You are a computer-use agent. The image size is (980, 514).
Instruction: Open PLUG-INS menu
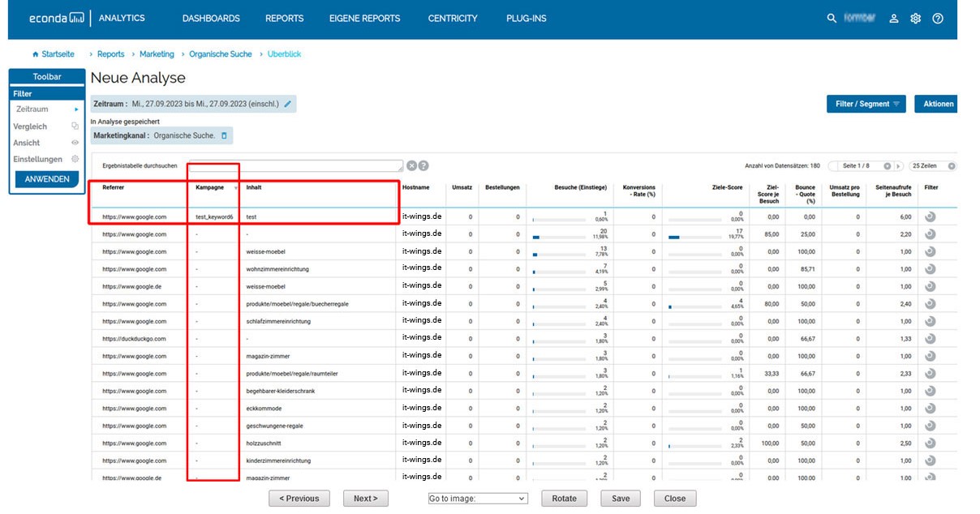[x=526, y=18]
